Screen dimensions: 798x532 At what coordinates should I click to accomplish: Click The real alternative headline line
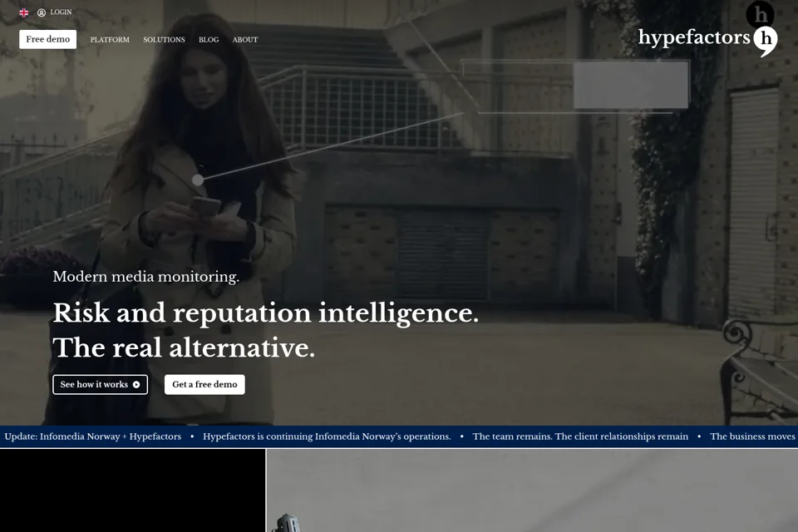point(184,347)
